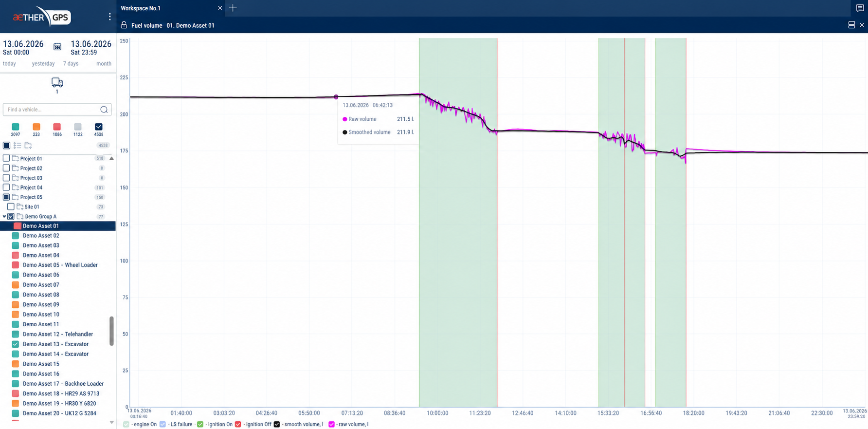This screenshot has height=429, width=868.
Task: Filter by green status count 2097
Action: [16, 127]
